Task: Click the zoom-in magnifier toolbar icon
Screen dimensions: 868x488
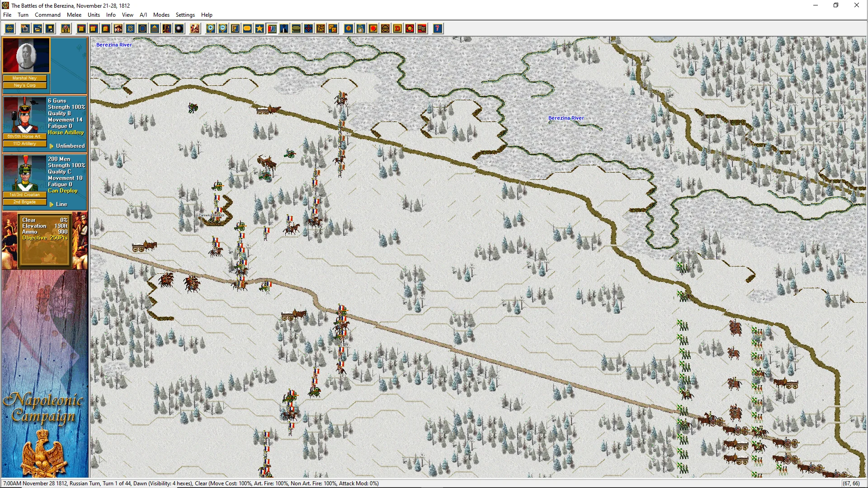Action: click(x=211, y=29)
